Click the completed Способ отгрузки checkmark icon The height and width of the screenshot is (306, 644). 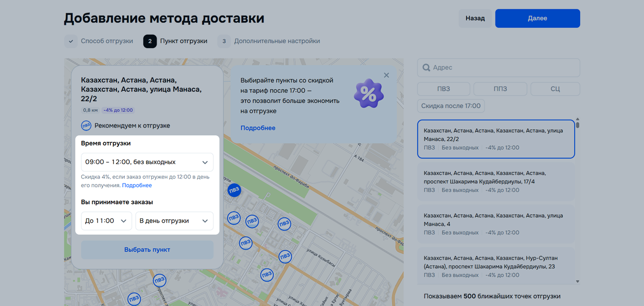71,41
